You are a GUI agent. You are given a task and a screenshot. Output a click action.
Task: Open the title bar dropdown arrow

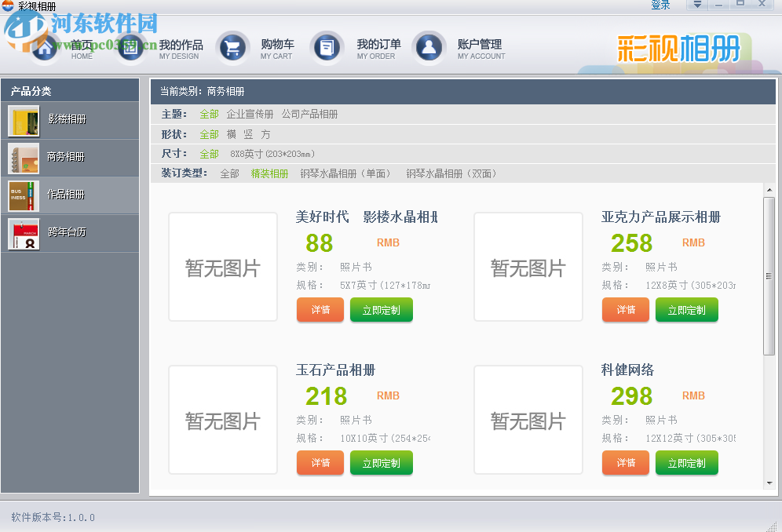point(696,5)
